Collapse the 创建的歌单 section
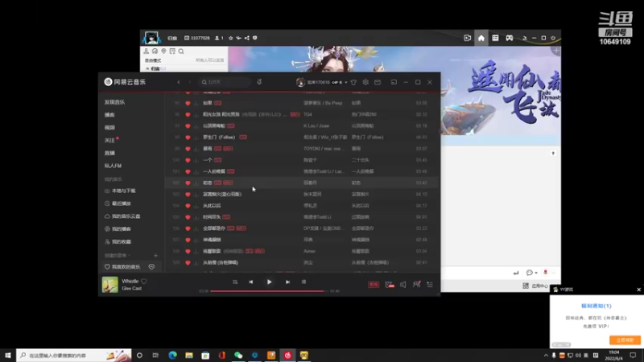This screenshot has height=362, width=644. click(117, 255)
